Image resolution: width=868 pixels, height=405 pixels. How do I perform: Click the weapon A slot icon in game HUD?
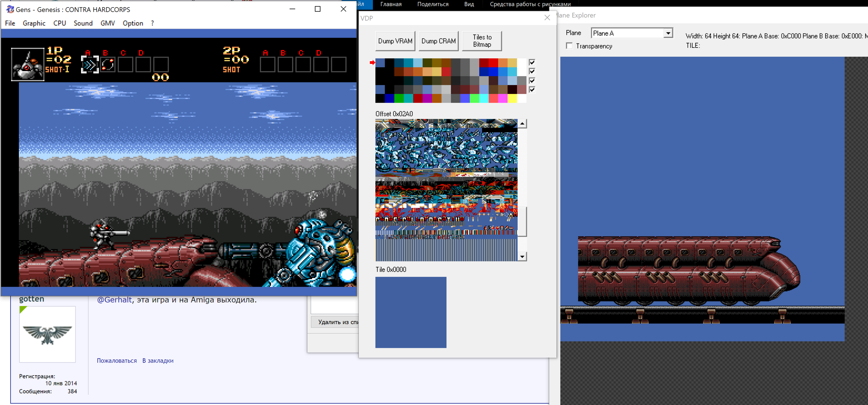click(90, 65)
